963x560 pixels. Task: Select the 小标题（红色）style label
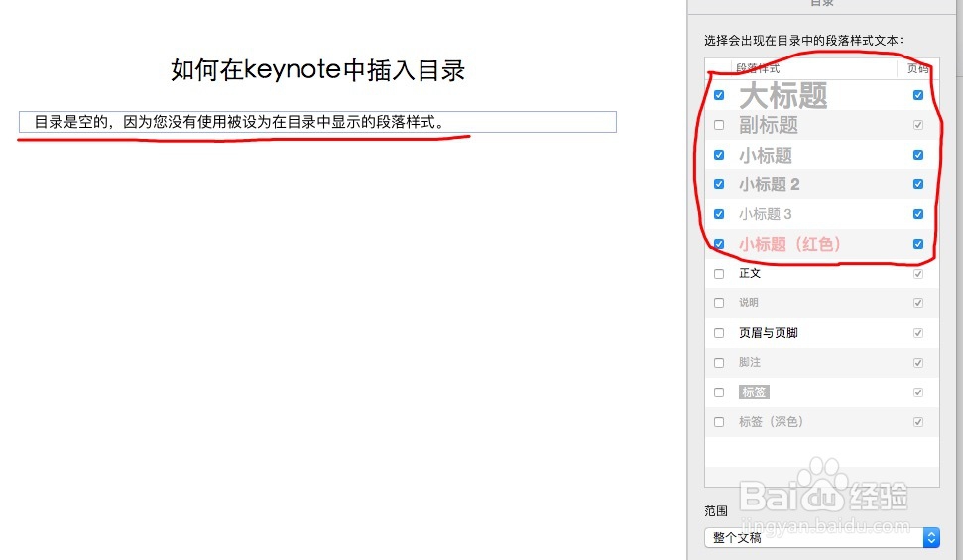(x=789, y=244)
